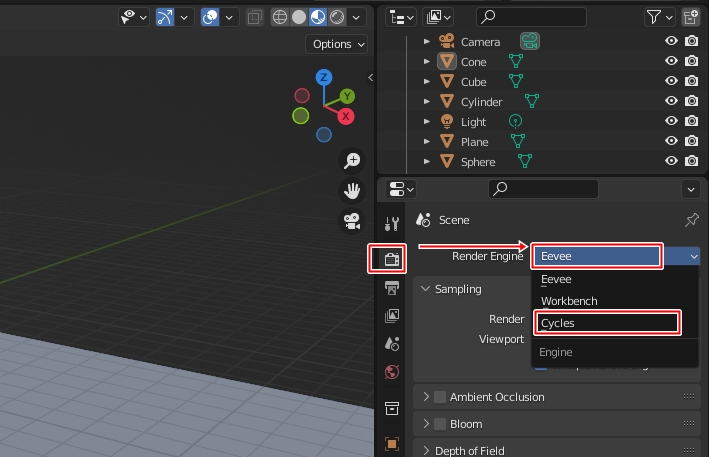Open overlays options dropdown
The image size is (709, 457).
(x=229, y=18)
